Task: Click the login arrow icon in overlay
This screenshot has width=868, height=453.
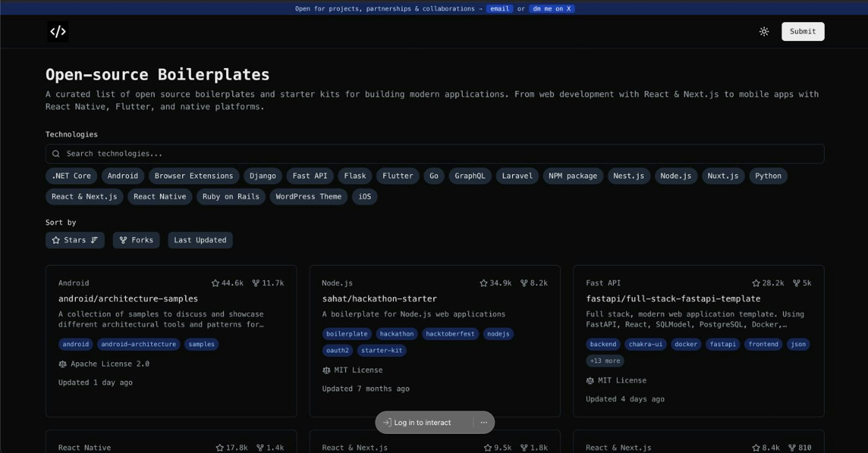Action: (387, 422)
